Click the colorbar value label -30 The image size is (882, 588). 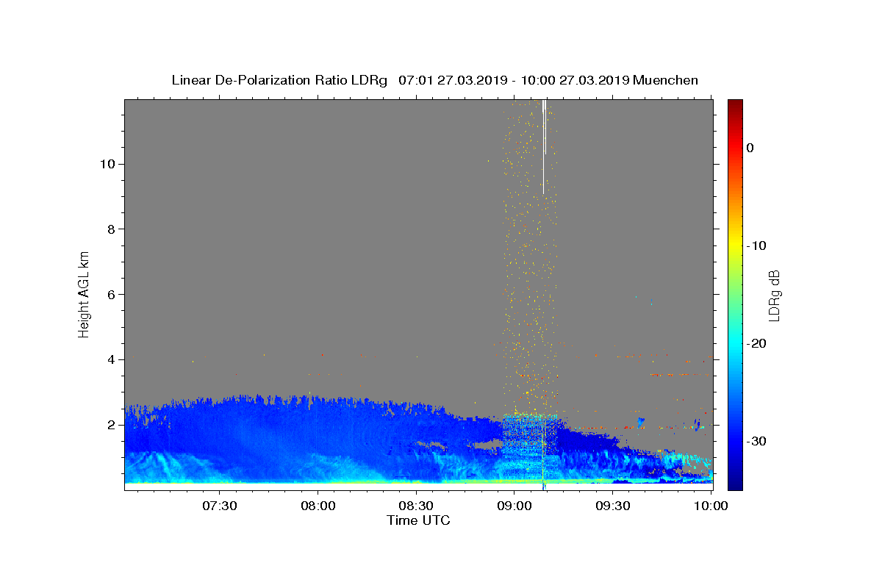coord(756,441)
